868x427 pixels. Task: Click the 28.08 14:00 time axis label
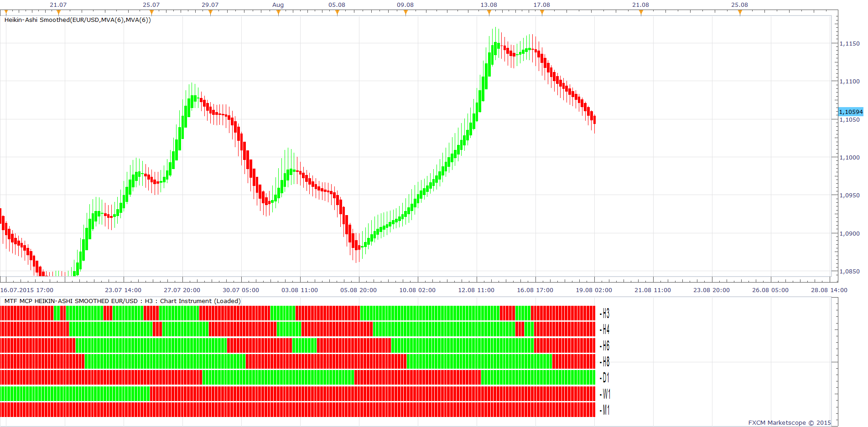tap(829, 290)
